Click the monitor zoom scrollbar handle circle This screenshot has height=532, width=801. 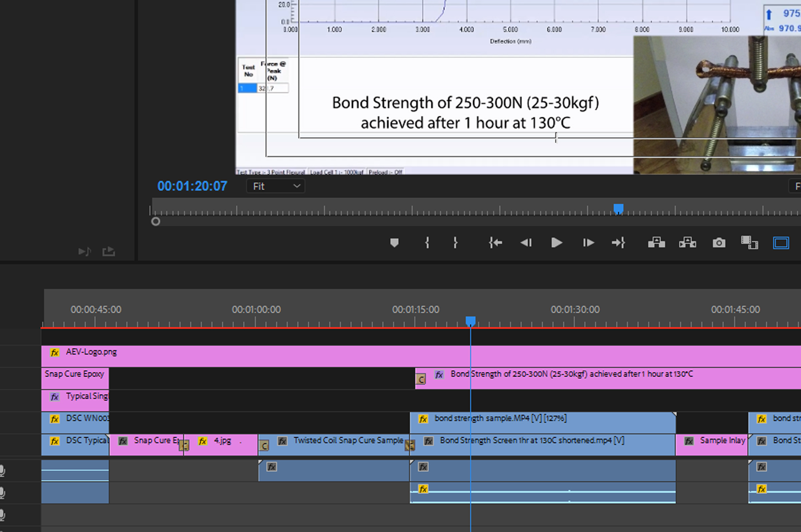pos(156,222)
